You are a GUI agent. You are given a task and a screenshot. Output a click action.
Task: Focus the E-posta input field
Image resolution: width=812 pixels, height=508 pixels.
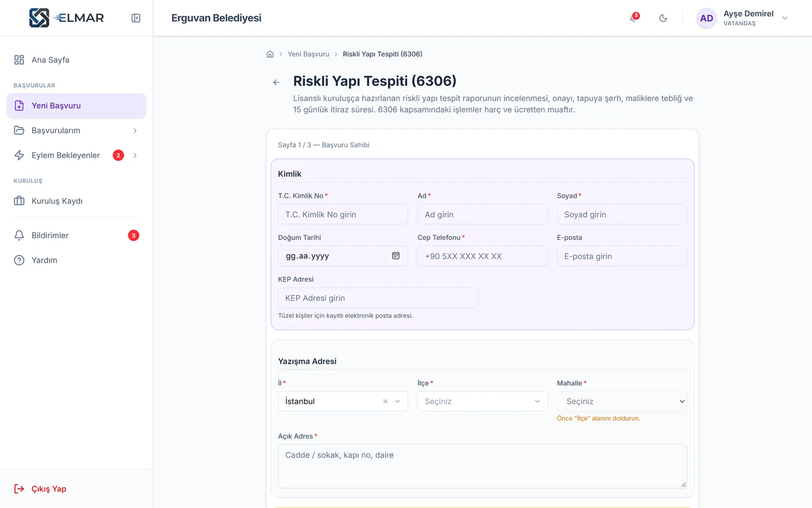[x=622, y=256]
